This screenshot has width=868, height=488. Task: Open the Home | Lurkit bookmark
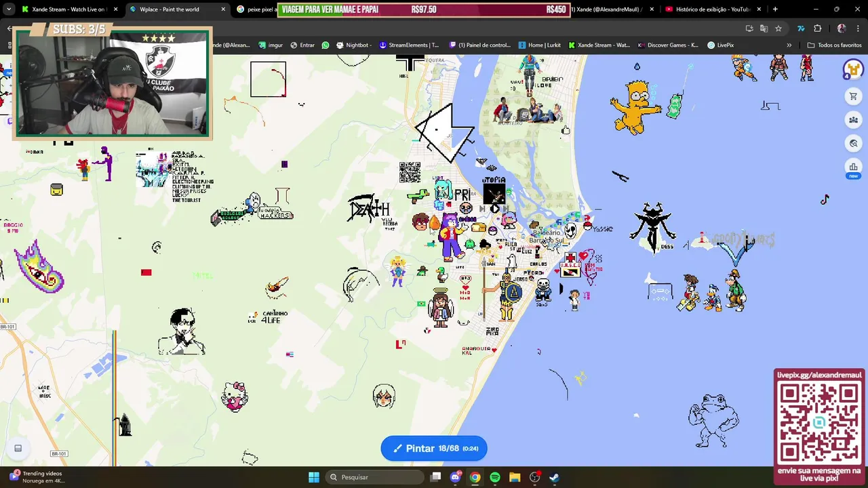click(540, 45)
